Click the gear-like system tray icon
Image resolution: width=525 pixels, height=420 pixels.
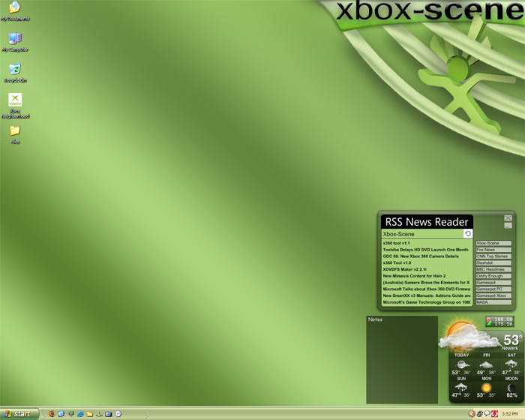tap(480, 414)
